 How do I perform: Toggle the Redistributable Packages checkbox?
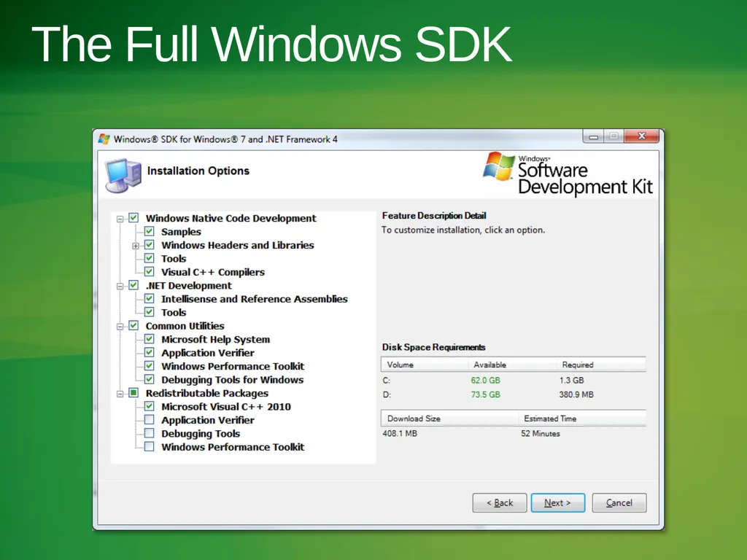[134, 393]
